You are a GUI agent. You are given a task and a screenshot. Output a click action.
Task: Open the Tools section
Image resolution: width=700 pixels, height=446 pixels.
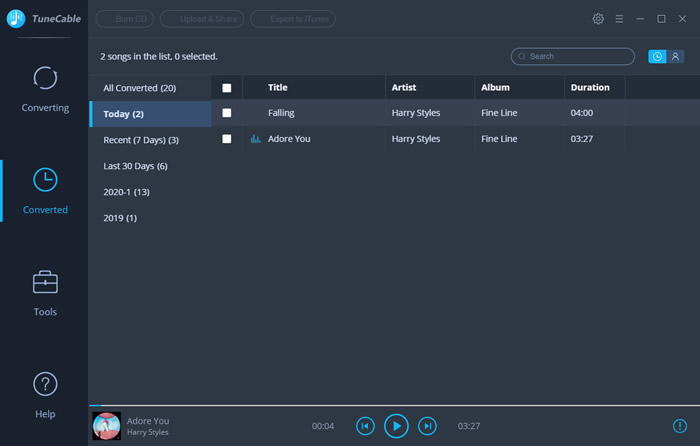pyautogui.click(x=45, y=293)
